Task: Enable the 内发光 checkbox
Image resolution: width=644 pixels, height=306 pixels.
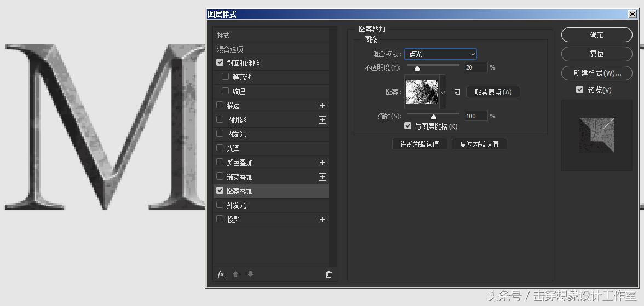Action: tap(220, 134)
